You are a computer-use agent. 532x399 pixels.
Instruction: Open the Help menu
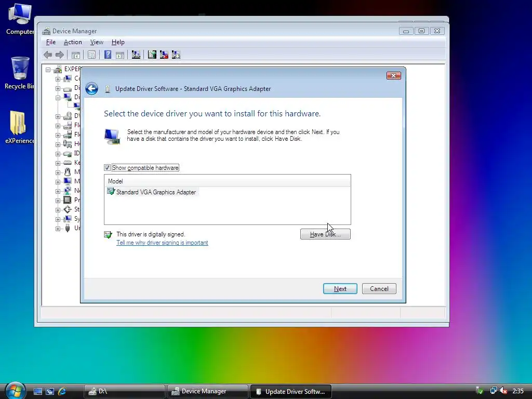click(x=118, y=42)
